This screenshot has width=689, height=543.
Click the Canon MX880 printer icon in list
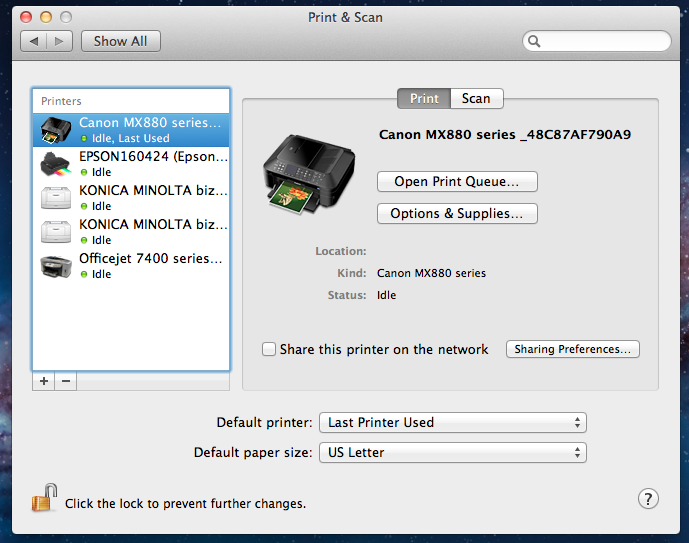click(56, 130)
